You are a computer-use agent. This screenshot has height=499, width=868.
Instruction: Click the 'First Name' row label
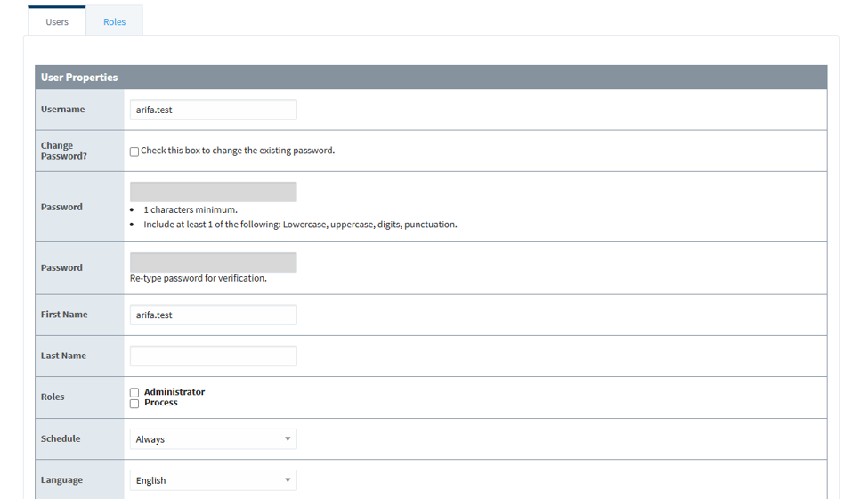(x=64, y=314)
